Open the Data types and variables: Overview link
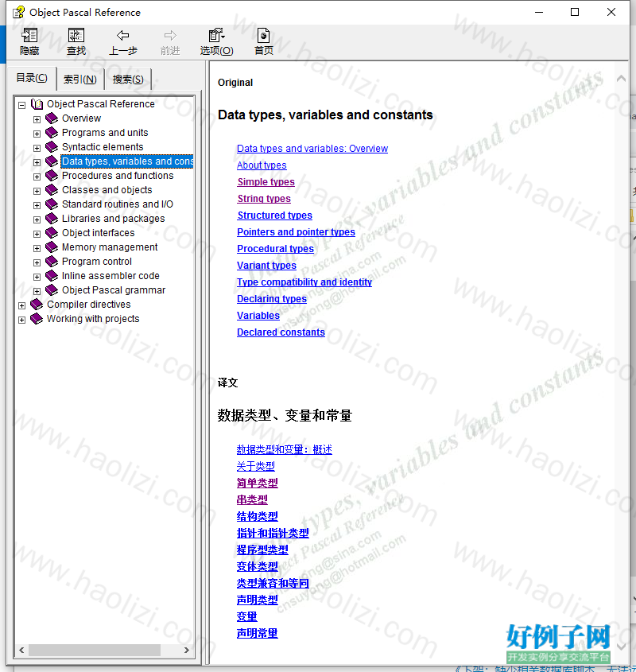Viewport: 636px width, 672px height. (x=312, y=148)
